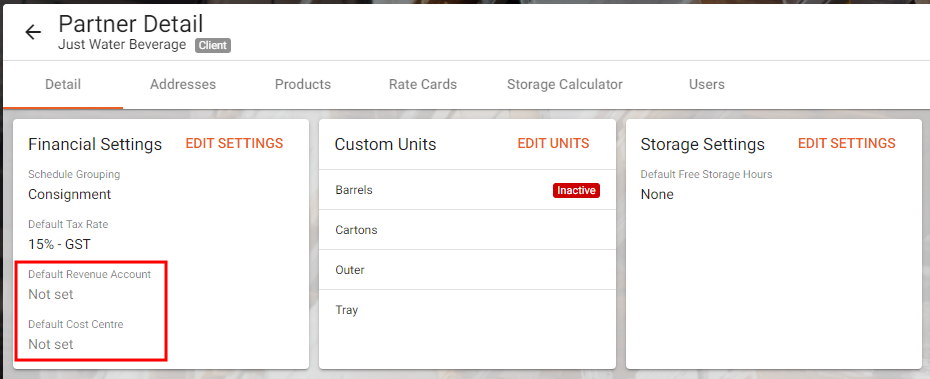Select the Rate Cards tab

tap(423, 84)
